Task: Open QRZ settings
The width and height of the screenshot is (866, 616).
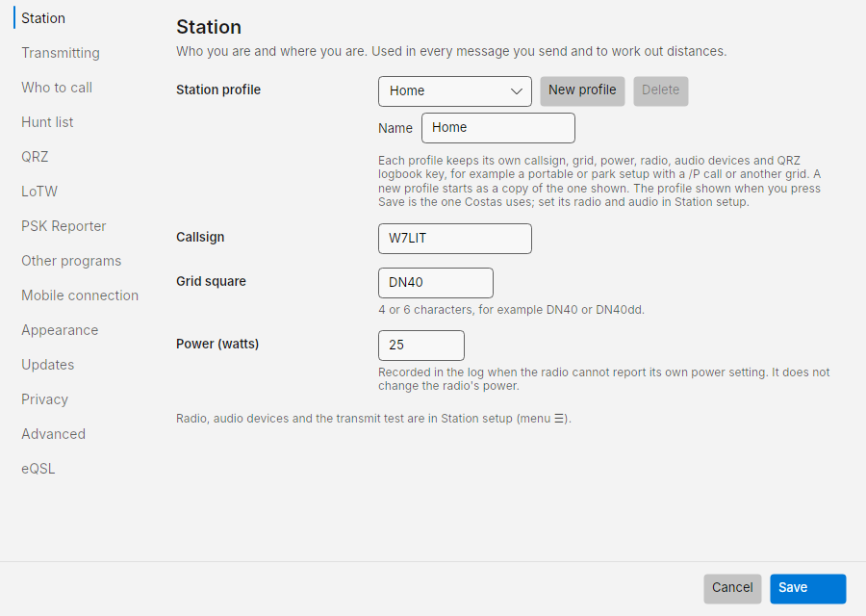Action: (35, 157)
